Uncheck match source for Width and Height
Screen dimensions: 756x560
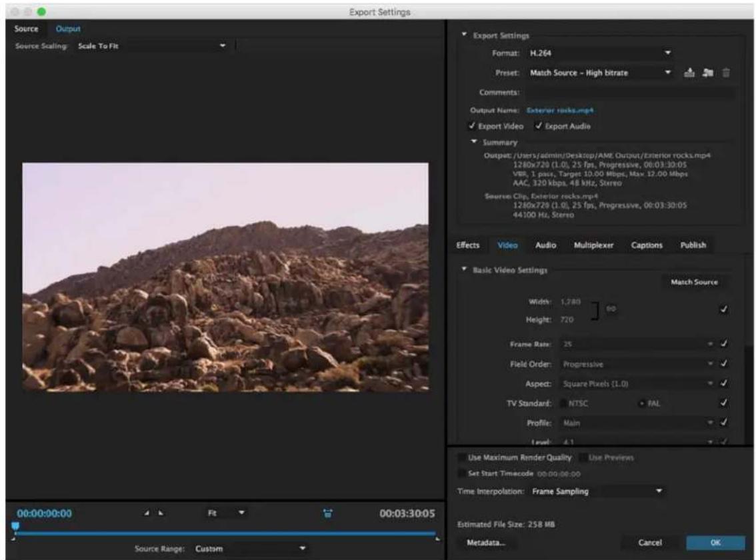click(x=723, y=309)
